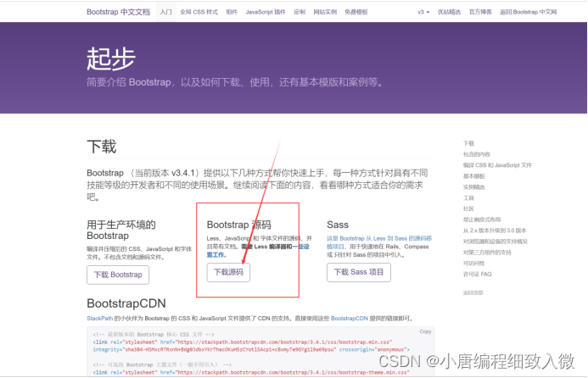Go to the 组件 nav item

click(232, 12)
